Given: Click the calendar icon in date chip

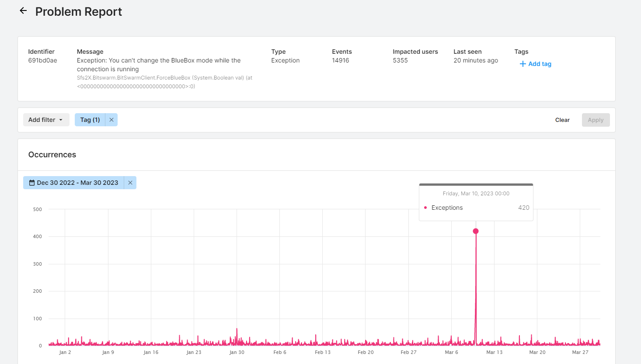Looking at the screenshot, I should 32,183.
